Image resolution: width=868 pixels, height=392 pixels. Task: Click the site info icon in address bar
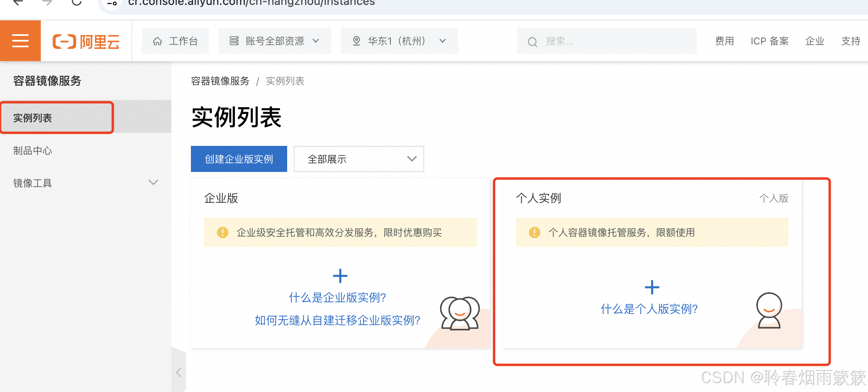(x=112, y=3)
